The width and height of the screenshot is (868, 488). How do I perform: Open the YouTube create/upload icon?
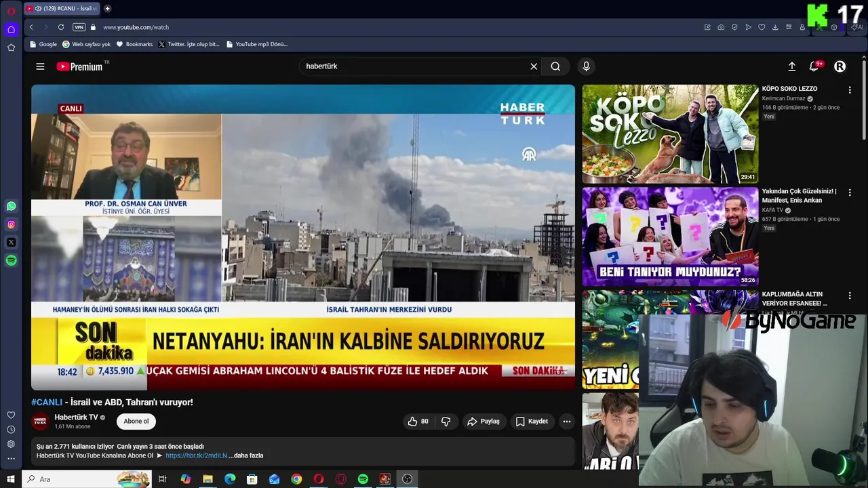coord(791,66)
